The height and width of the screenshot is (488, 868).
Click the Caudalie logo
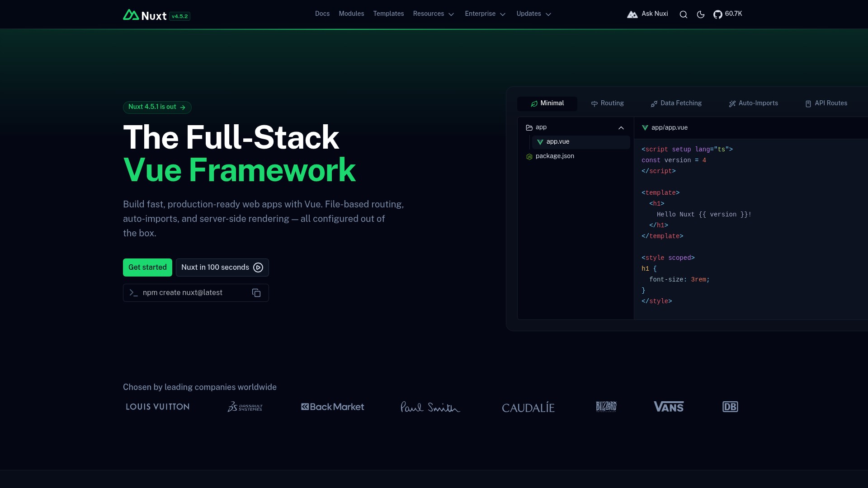click(528, 407)
